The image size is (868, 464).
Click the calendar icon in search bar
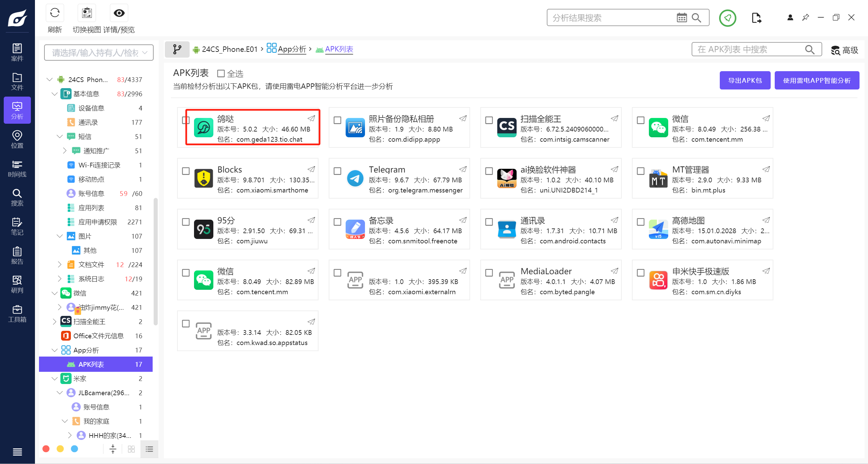tap(681, 18)
